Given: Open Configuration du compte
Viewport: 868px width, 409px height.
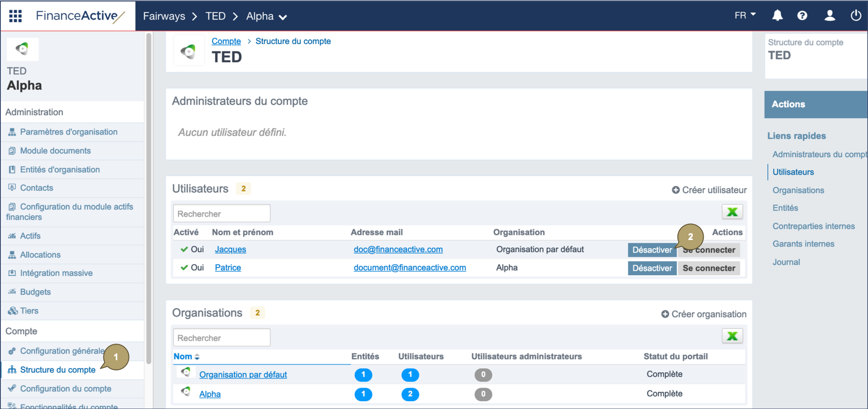Looking at the screenshot, I should 66,388.
